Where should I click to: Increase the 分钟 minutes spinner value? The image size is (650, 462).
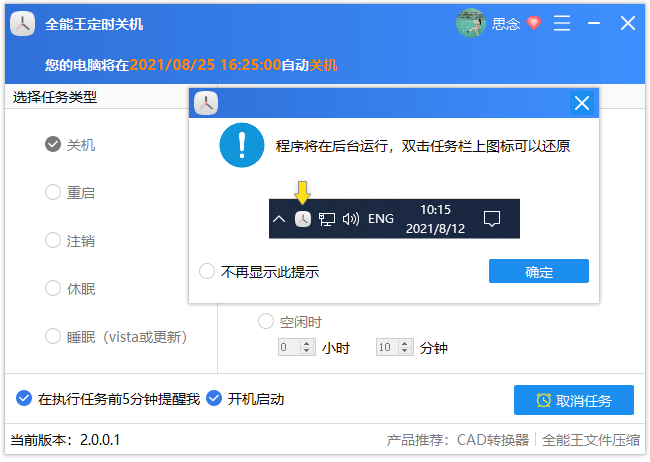click(405, 343)
